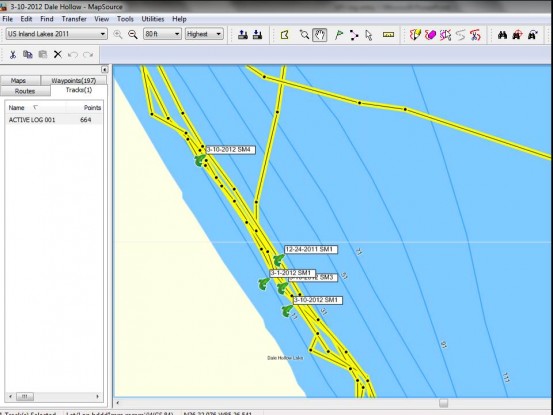Select the Track Erase tool
The image size is (553, 415).
click(430, 35)
